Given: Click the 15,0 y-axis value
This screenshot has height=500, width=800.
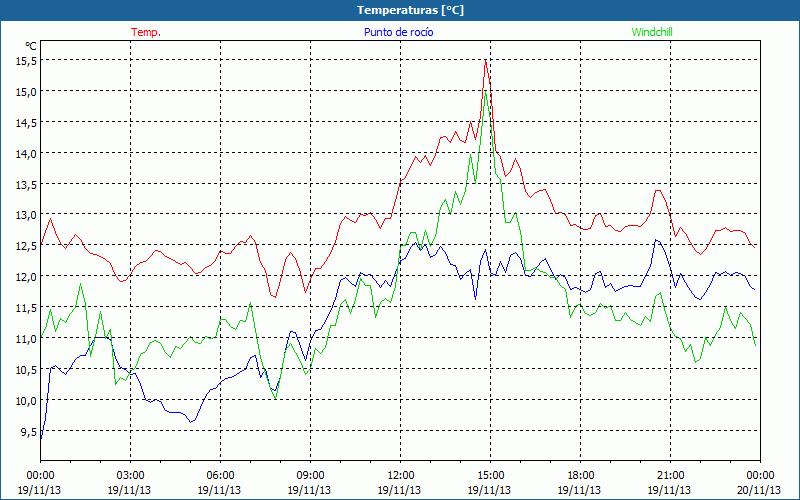Looking at the screenshot, I should click(x=27, y=92).
